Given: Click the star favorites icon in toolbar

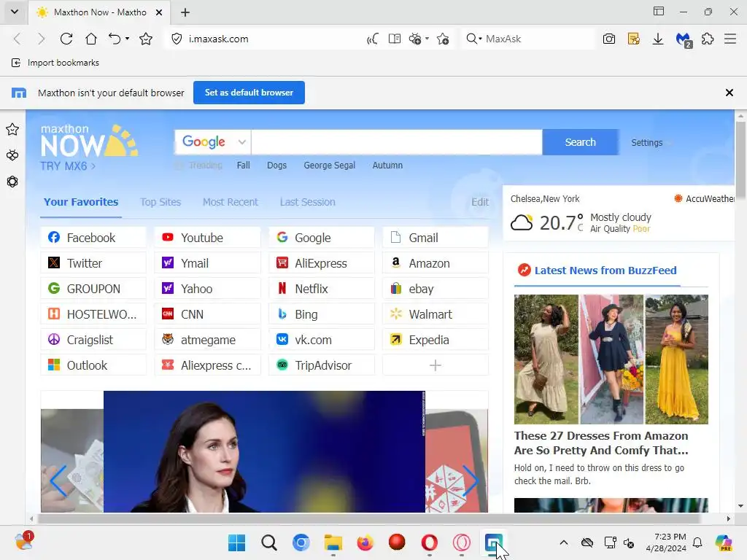Looking at the screenshot, I should (146, 39).
